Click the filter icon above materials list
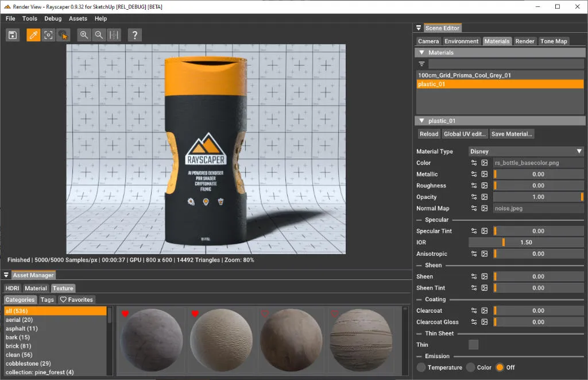The width and height of the screenshot is (588, 380). click(422, 63)
